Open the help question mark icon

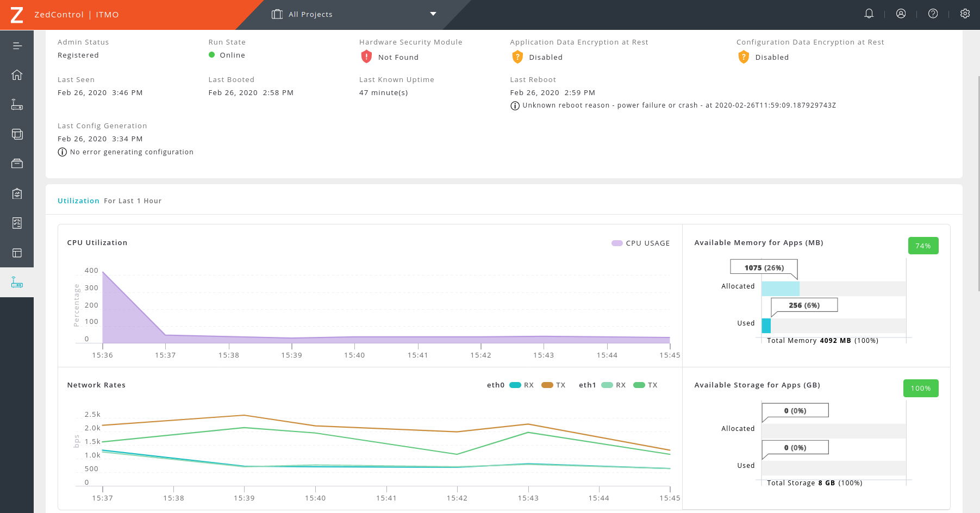pyautogui.click(x=933, y=14)
